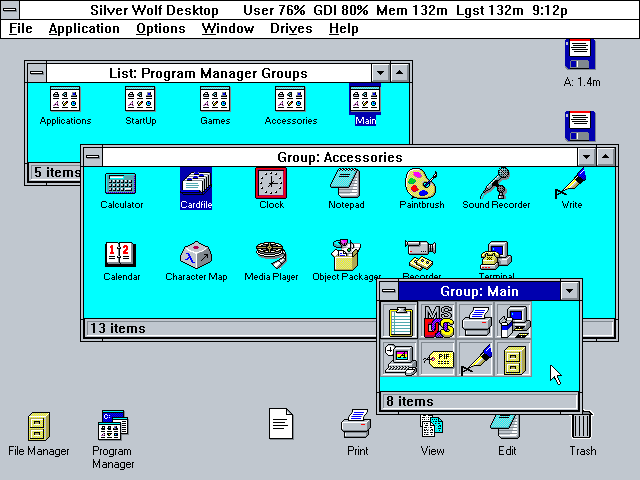Click the Object Packager icon
Image resolution: width=640 pixels, height=480 pixels.
click(x=346, y=255)
